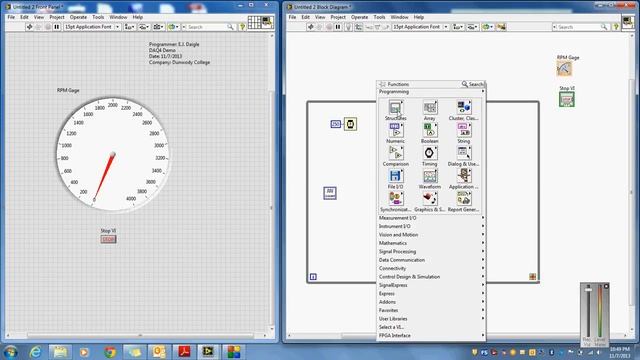The height and width of the screenshot is (360, 640).
Task: Open the Dialog & User Interface palette
Action: click(x=464, y=153)
